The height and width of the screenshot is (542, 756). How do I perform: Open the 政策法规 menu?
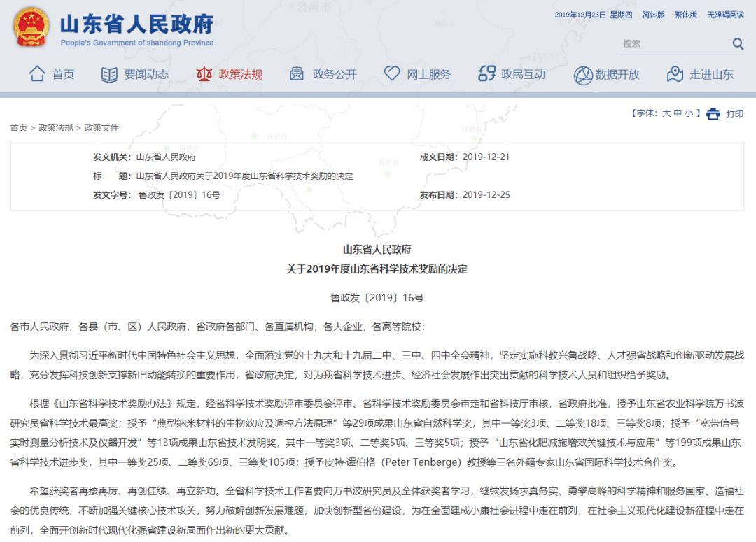[x=241, y=74]
